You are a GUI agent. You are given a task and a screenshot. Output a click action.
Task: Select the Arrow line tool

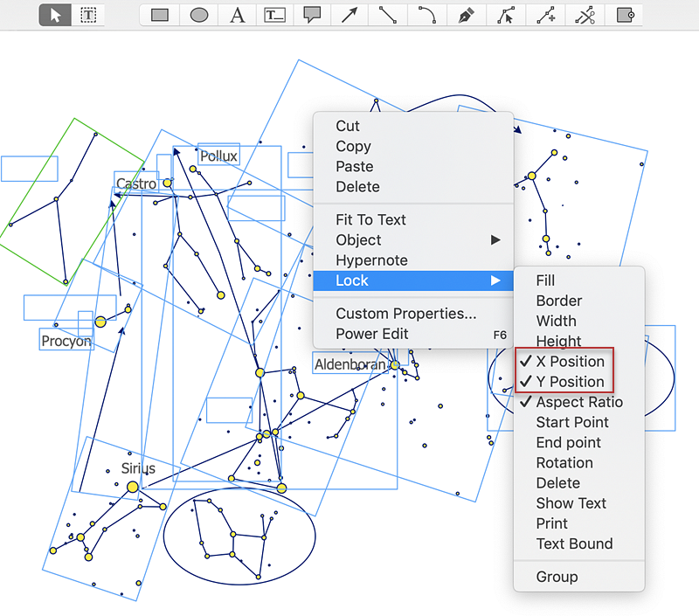coord(350,15)
